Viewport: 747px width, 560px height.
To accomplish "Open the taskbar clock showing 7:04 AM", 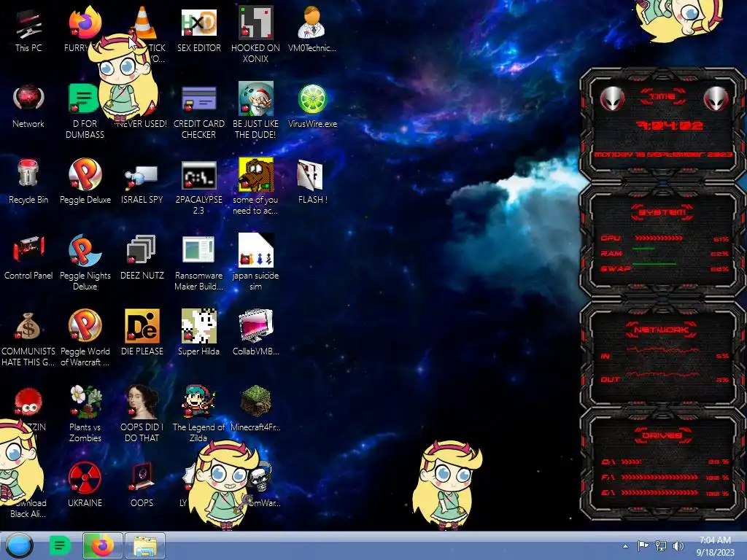I will coord(715,546).
